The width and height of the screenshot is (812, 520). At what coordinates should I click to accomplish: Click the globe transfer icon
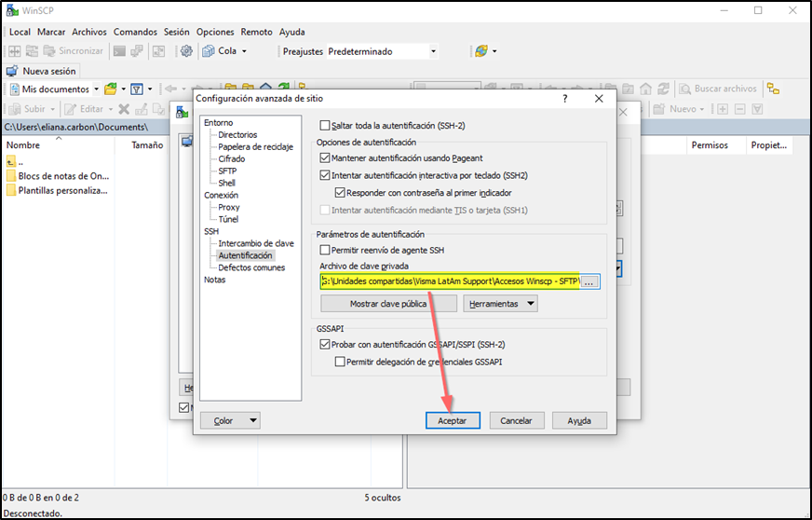click(x=481, y=51)
